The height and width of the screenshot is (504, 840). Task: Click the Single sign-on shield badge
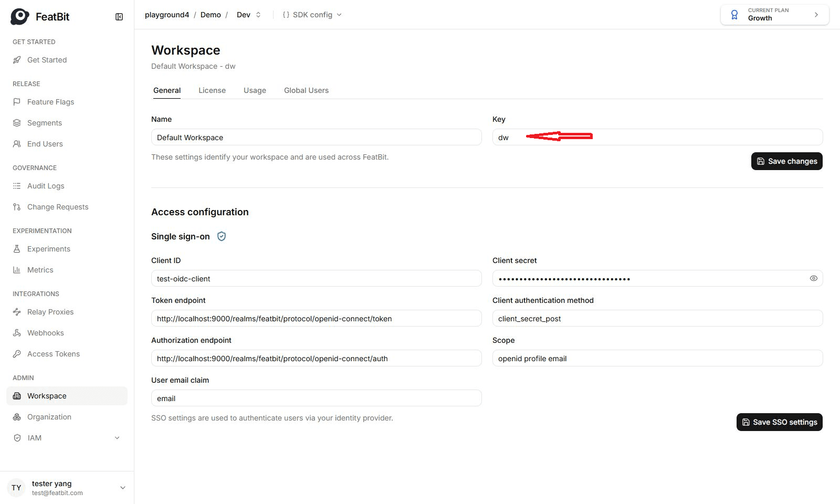point(222,236)
